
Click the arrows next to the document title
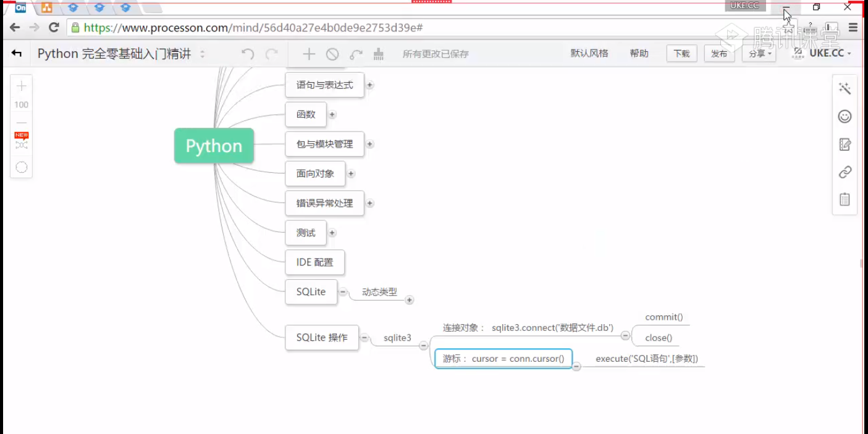pyautogui.click(x=202, y=54)
